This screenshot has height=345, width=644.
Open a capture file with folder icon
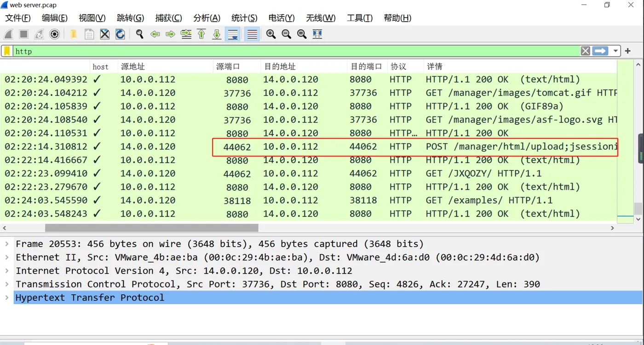(73, 34)
